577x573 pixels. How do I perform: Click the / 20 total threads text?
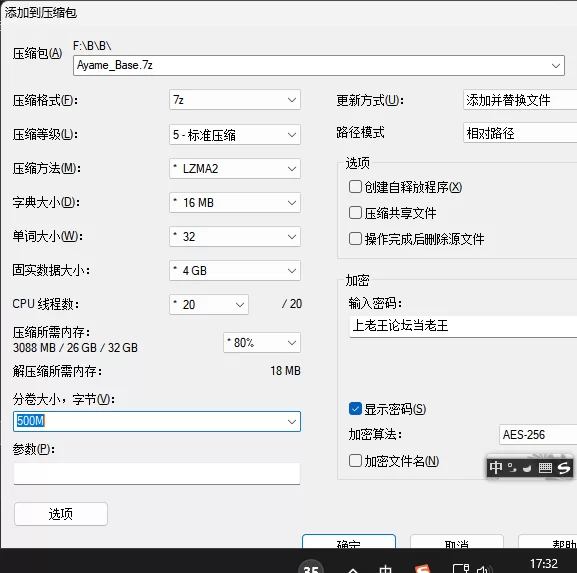(292, 304)
